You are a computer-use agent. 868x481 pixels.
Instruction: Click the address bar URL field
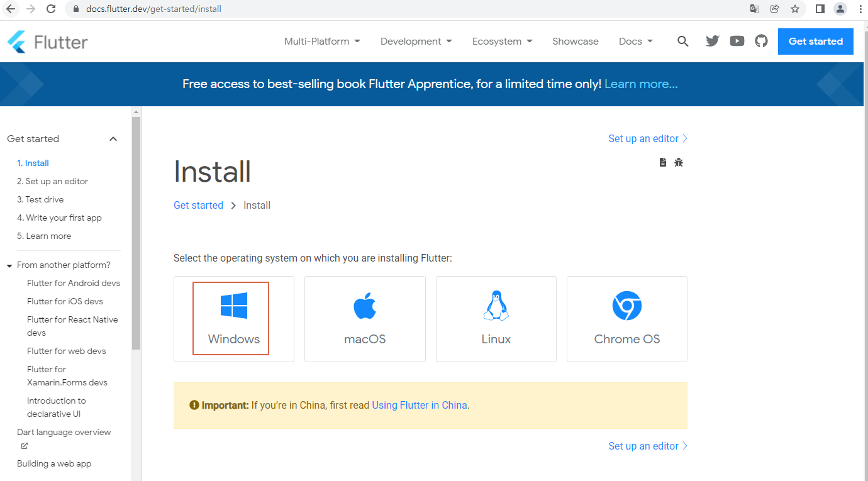(403, 9)
